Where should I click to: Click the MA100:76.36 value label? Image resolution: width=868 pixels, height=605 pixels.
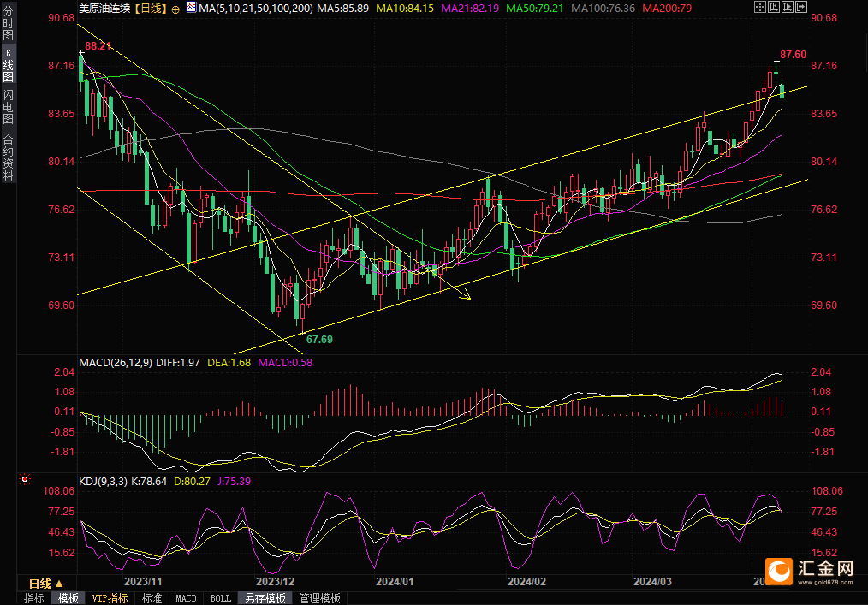coord(603,9)
